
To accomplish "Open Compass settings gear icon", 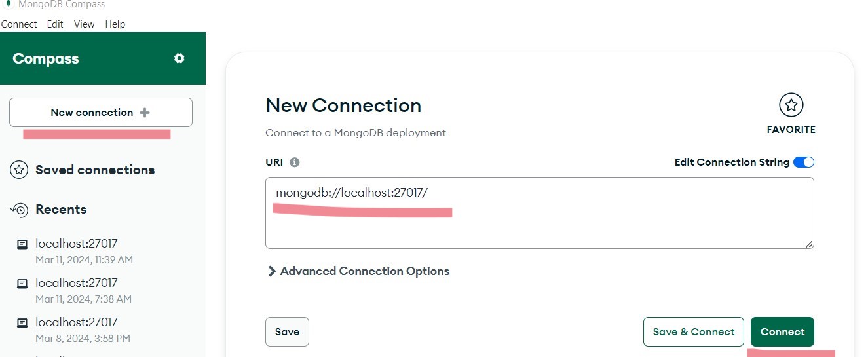I will tap(179, 58).
